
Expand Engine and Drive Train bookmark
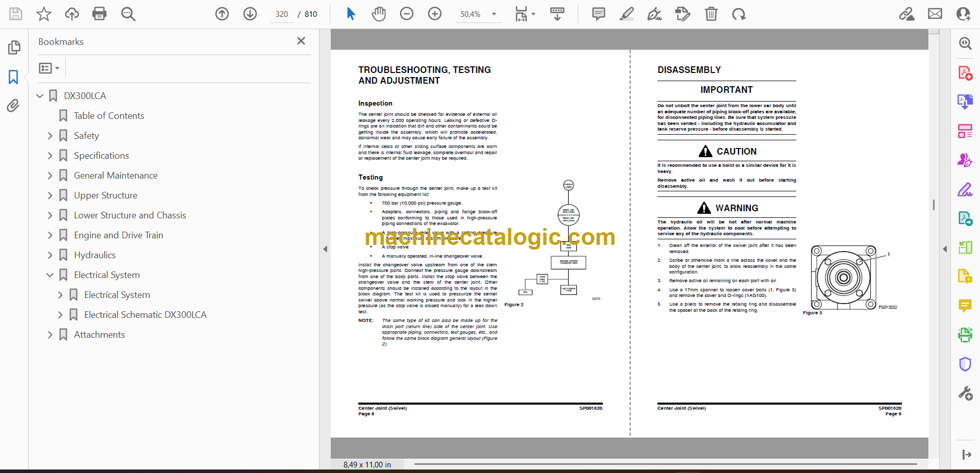(x=50, y=235)
